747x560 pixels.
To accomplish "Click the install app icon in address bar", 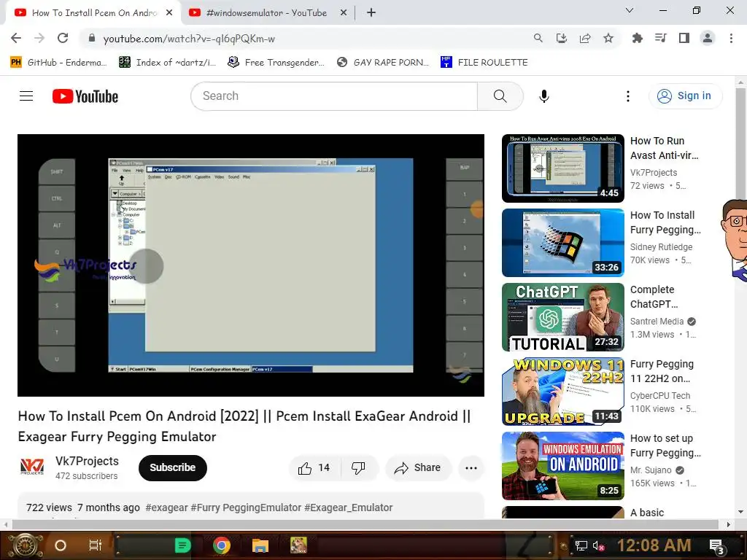I will [562, 38].
